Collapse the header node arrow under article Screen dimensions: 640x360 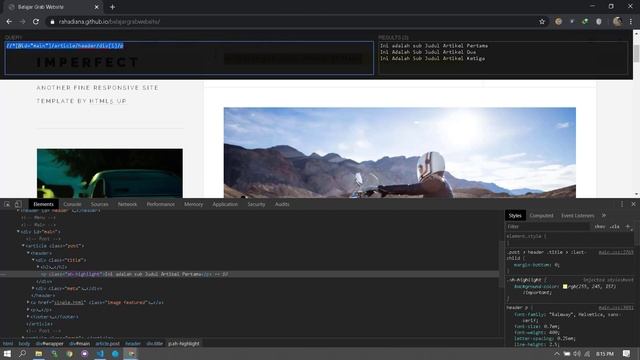coord(28,253)
